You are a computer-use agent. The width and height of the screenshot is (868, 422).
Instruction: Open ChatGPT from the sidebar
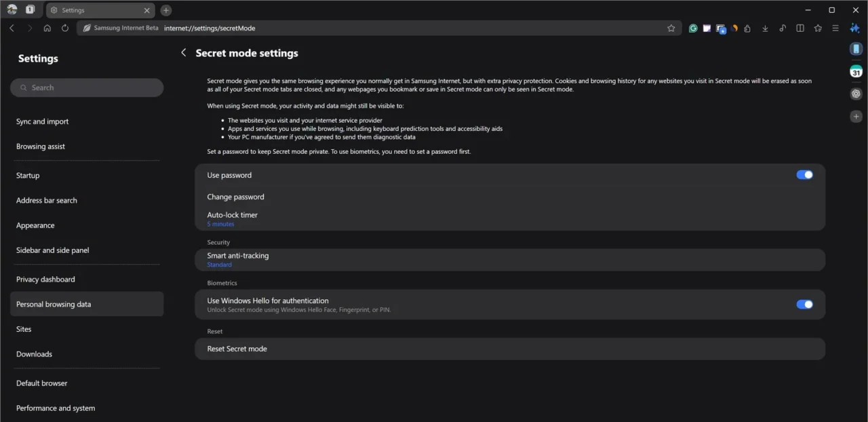856,93
